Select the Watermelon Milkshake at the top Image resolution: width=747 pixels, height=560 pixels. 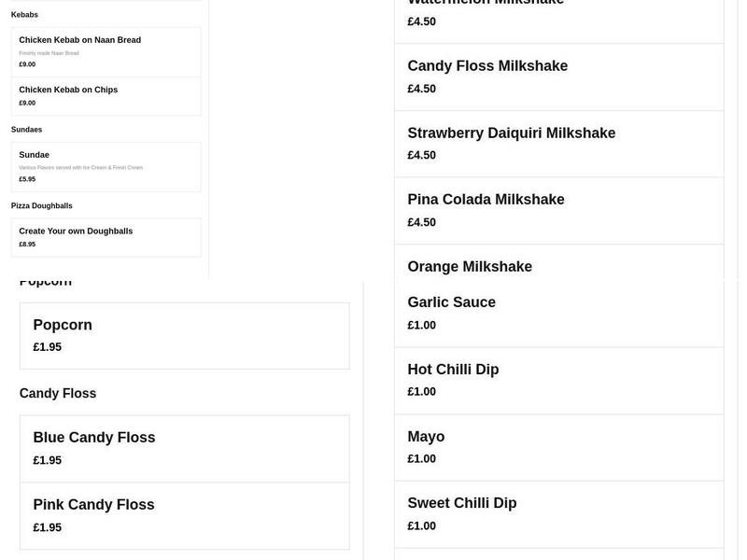point(557,11)
